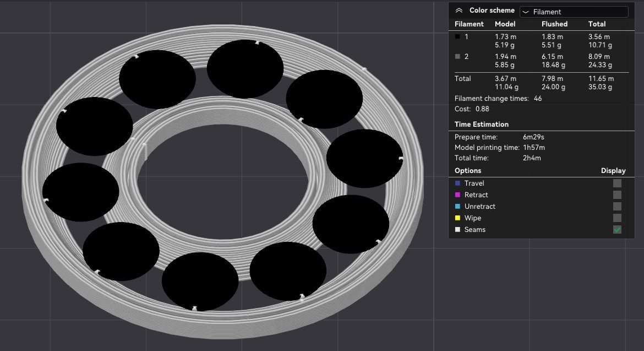Click the 24.33 g total weight
The height and width of the screenshot is (351, 644).
pos(600,65)
